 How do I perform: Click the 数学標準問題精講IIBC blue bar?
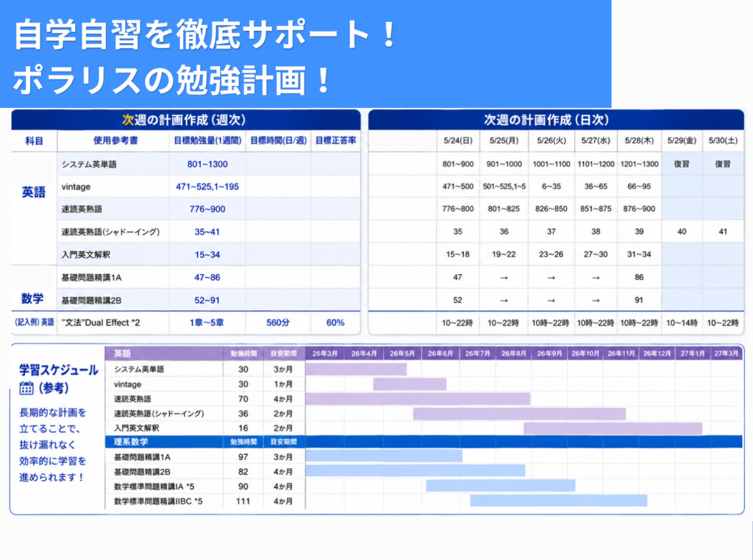point(559,500)
